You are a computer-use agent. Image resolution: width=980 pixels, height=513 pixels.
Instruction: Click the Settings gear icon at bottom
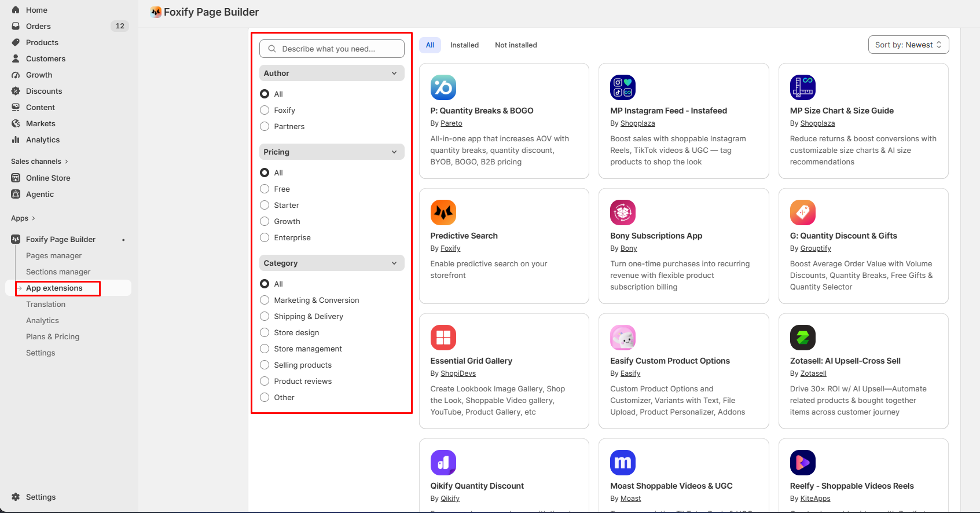point(16,497)
